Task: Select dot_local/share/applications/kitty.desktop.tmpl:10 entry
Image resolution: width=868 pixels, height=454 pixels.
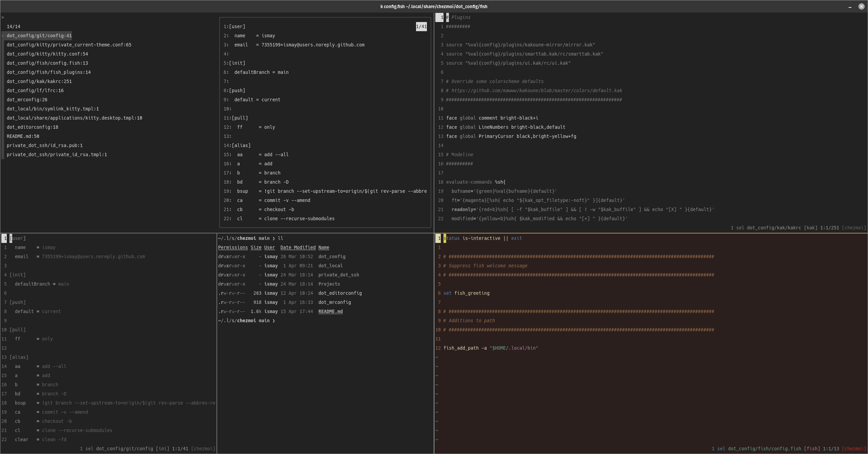Action: (x=75, y=118)
